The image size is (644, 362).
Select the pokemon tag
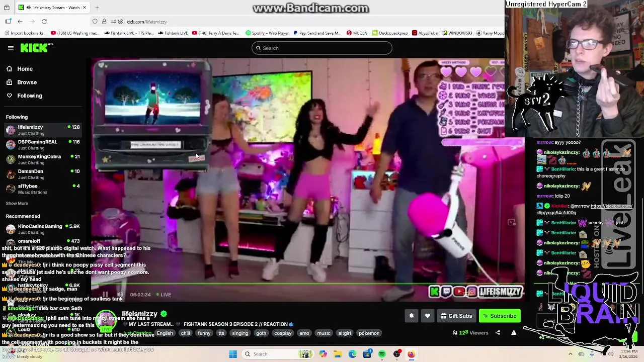[369, 333]
